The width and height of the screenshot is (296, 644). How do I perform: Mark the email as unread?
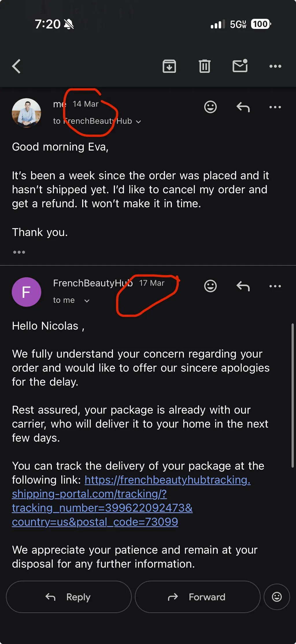[240, 66]
